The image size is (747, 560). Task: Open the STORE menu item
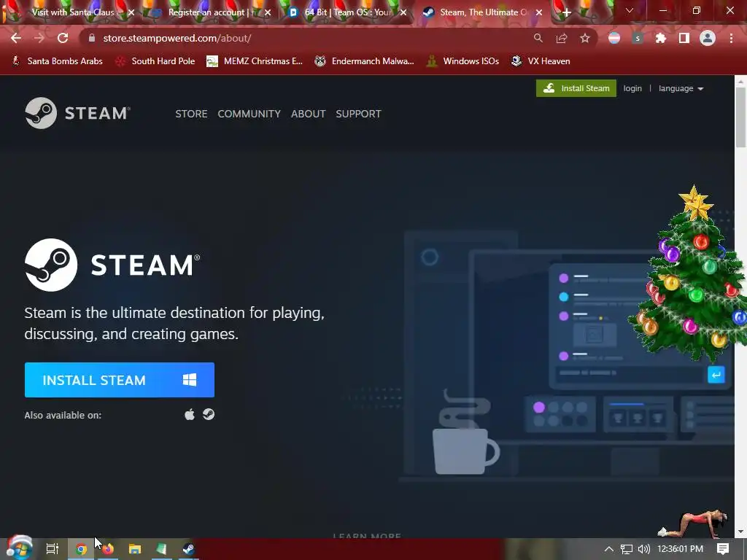191,114
